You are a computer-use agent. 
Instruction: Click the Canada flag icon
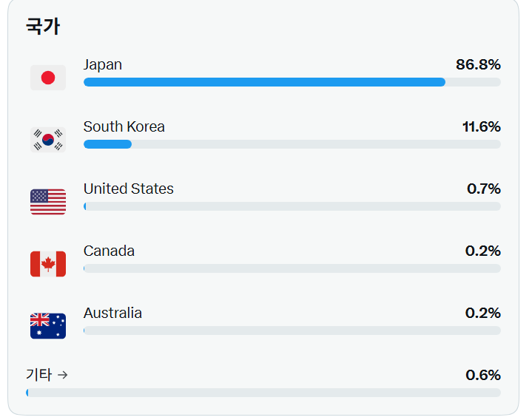click(48, 264)
